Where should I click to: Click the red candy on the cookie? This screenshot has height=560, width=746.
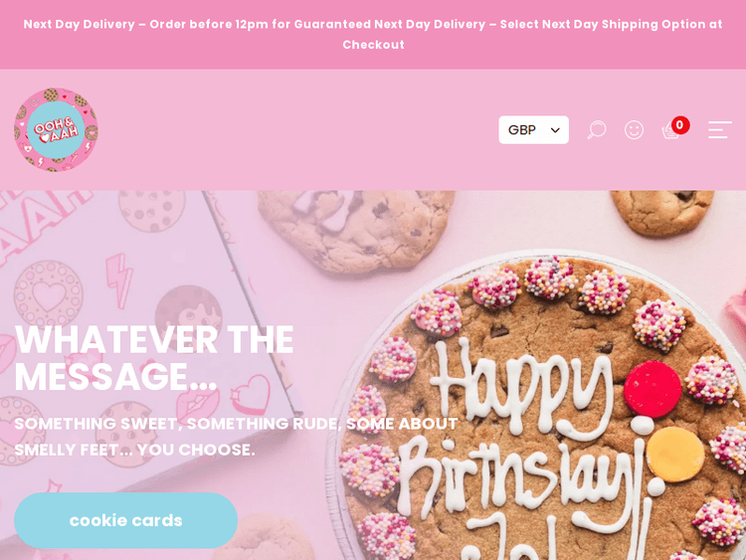coord(653,389)
